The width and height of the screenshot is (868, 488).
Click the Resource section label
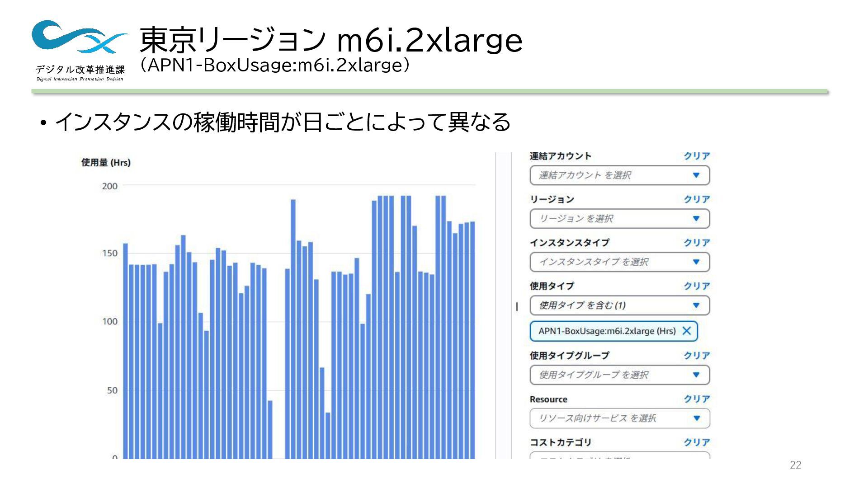548,399
